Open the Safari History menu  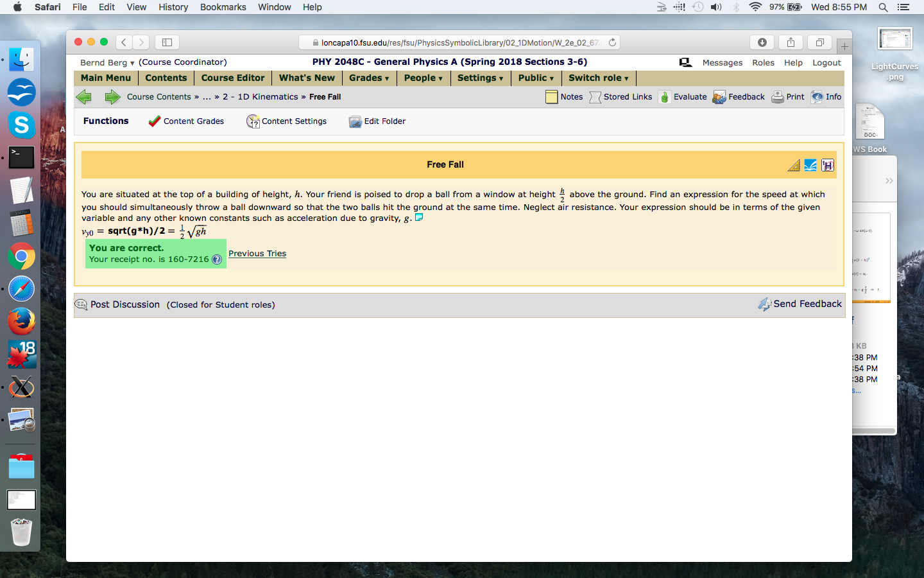[173, 7]
